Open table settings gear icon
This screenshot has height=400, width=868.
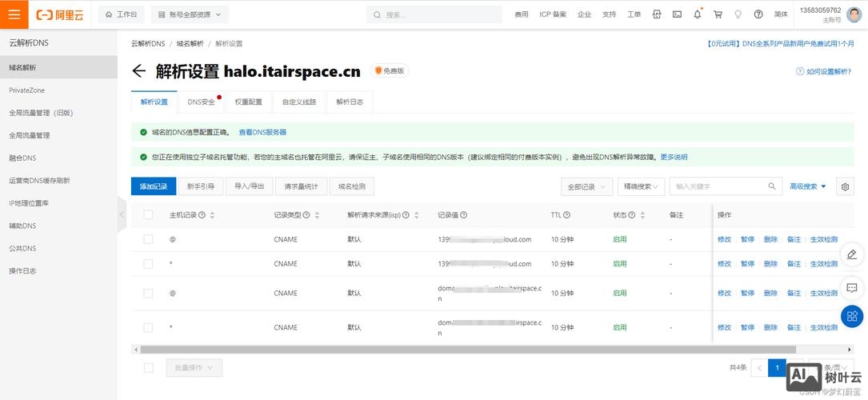coord(845,187)
